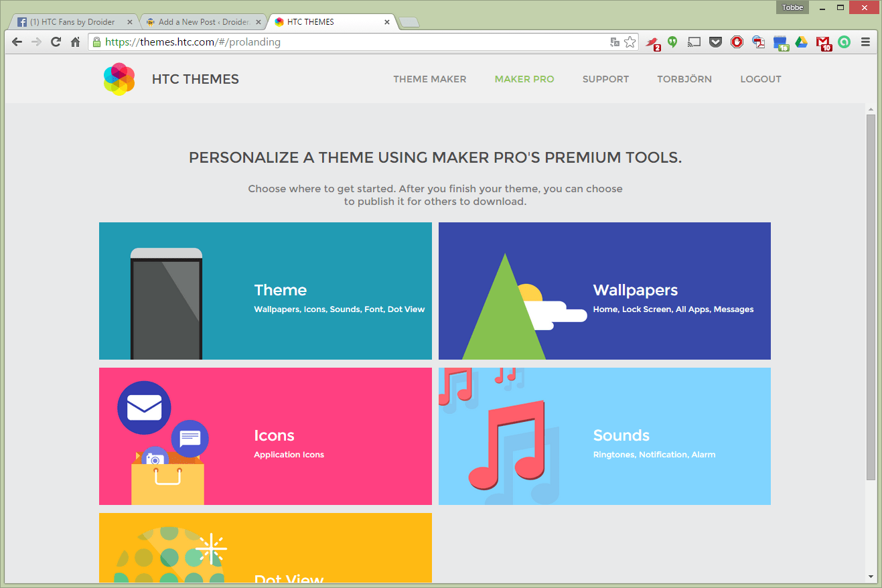The width and height of the screenshot is (882, 588).
Task: Open Google Drive from the toolbar
Action: click(x=802, y=42)
